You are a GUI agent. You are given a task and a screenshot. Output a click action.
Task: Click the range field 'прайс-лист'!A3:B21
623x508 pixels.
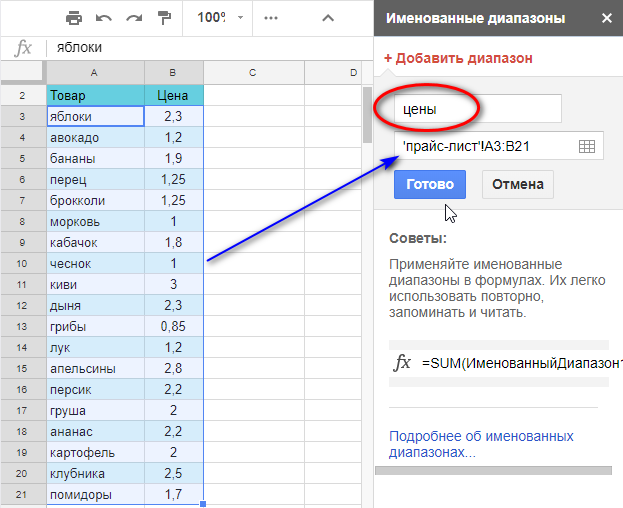tap(499, 146)
